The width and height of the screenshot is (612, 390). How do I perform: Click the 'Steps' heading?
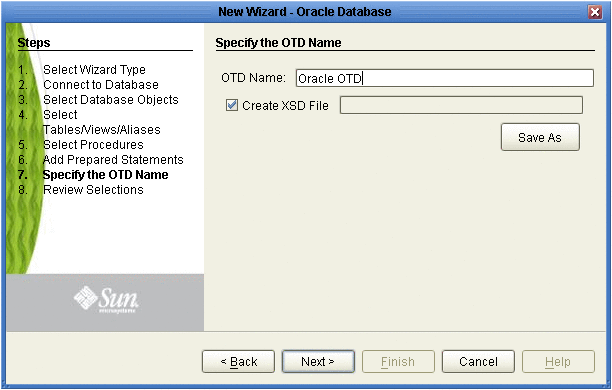34,43
